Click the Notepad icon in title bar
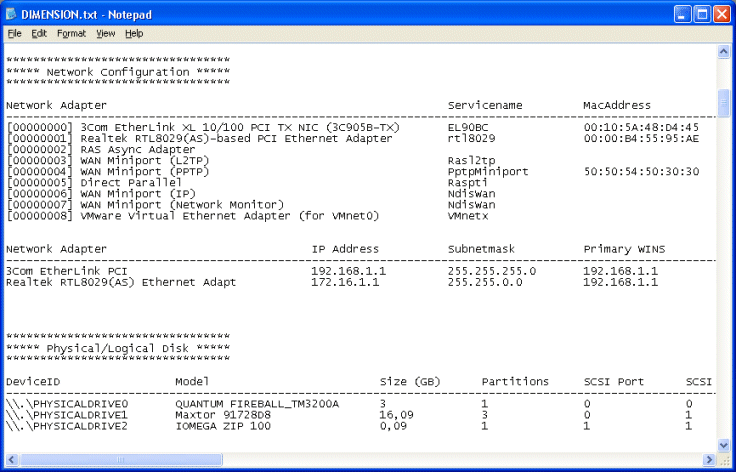This screenshot has width=736, height=472. (x=11, y=14)
